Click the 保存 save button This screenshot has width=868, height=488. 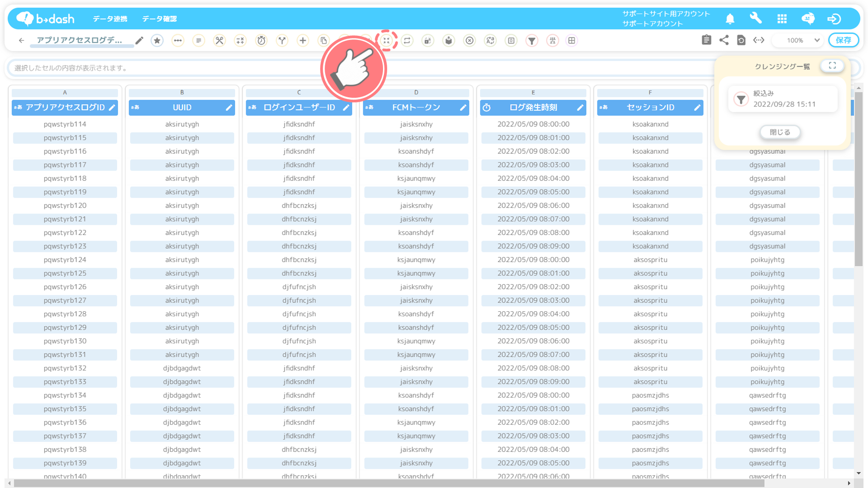click(x=844, y=40)
